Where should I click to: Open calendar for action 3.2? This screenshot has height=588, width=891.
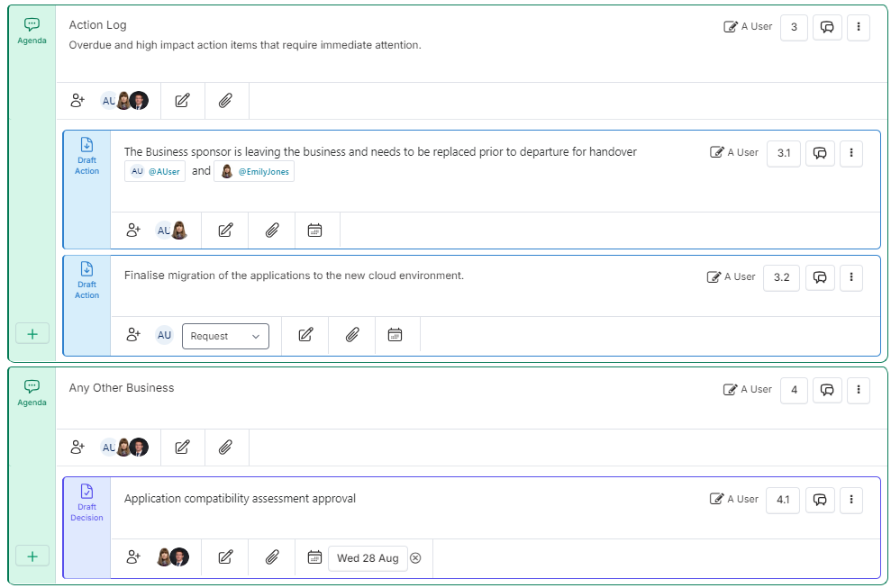pos(395,335)
